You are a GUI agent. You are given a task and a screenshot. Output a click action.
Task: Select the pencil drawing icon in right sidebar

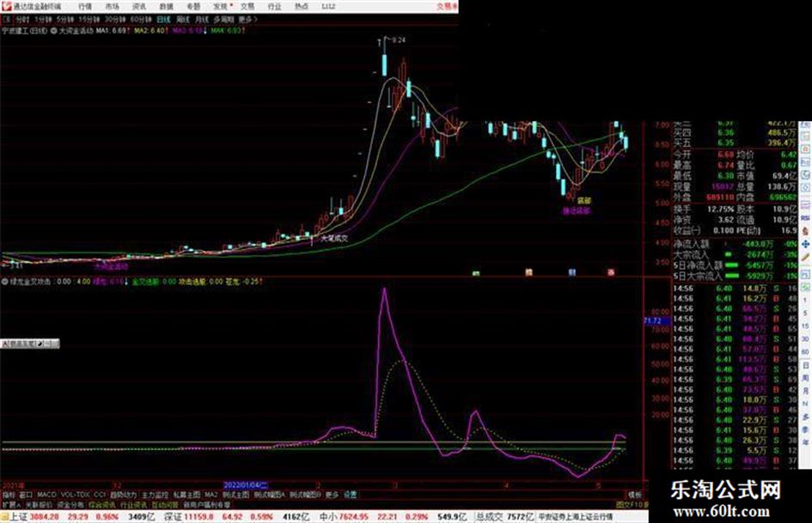(805, 257)
